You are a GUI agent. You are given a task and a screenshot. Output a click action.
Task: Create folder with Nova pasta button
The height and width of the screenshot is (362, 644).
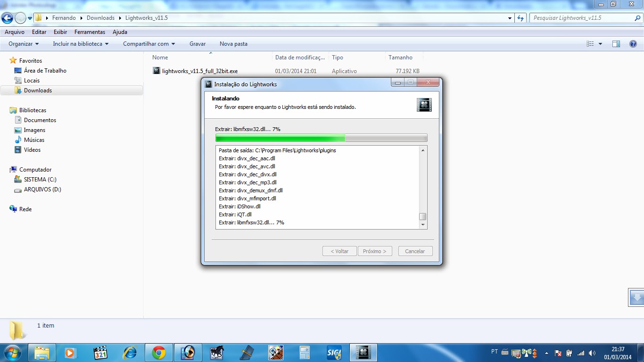pyautogui.click(x=233, y=44)
